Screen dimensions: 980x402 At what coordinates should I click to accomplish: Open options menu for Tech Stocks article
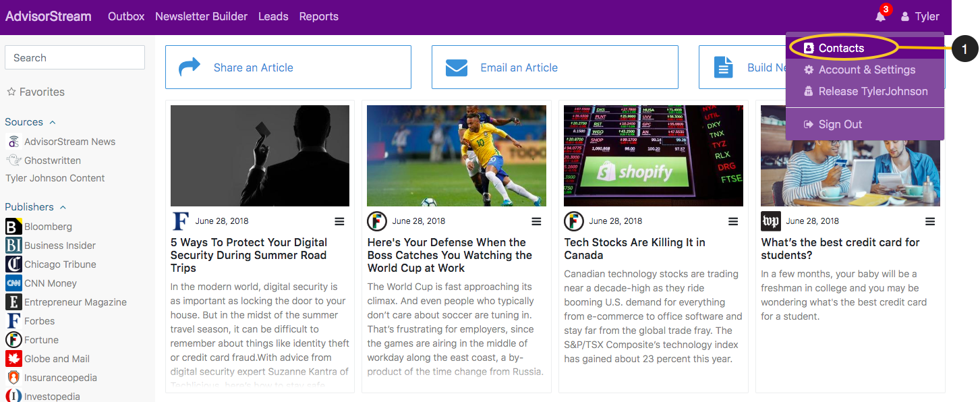(x=733, y=221)
